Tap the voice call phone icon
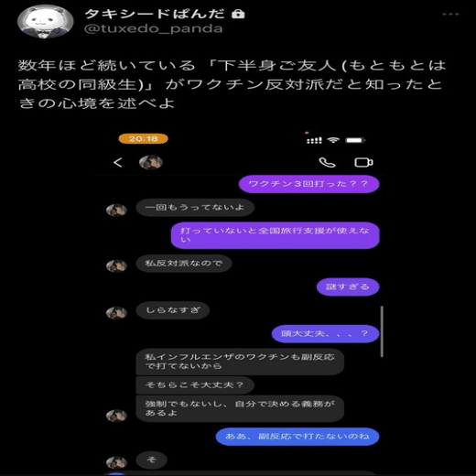476x476 pixels. pos(327,162)
